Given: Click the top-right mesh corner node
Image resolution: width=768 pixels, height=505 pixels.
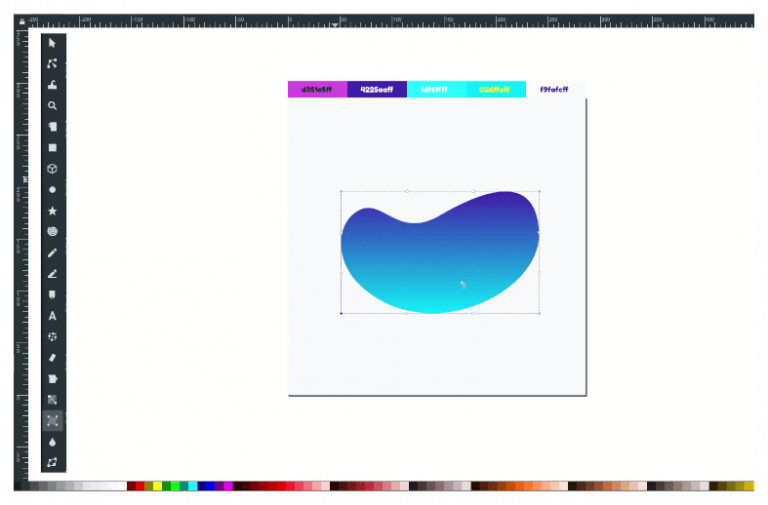Looking at the screenshot, I should [x=540, y=191].
